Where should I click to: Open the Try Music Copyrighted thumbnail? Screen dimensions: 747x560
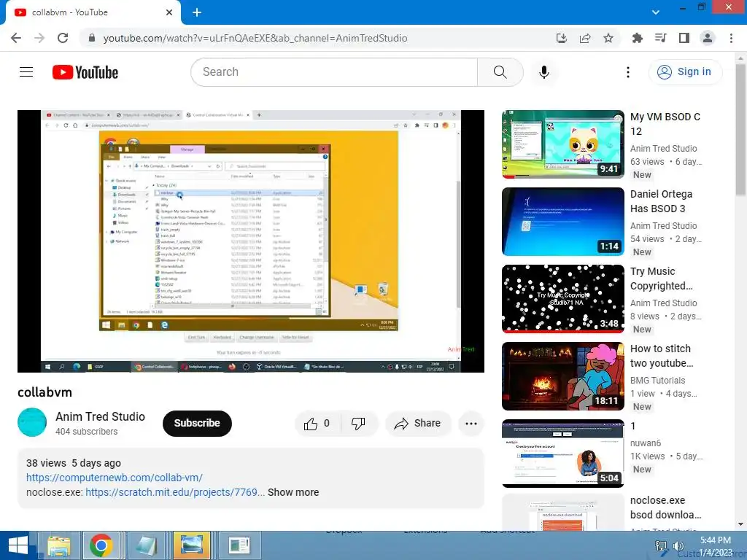coord(562,298)
